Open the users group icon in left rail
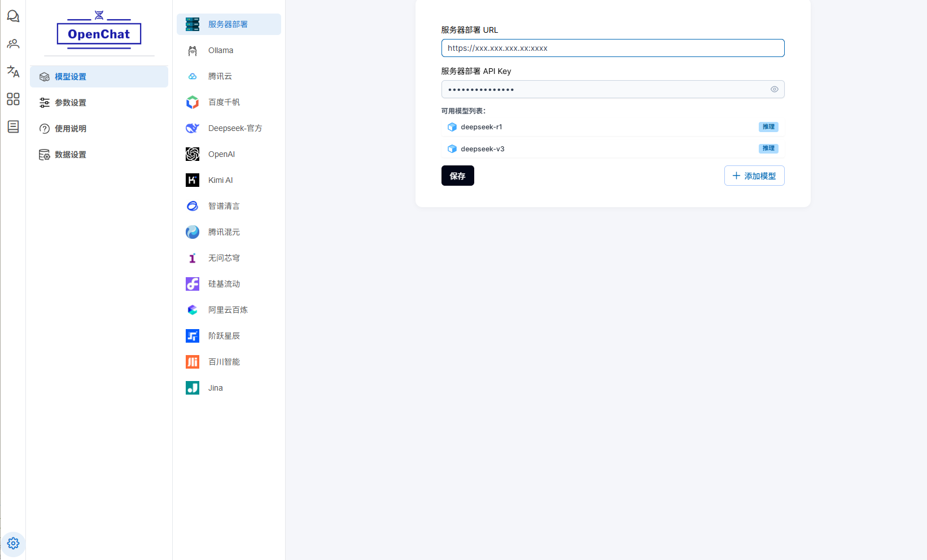Image resolution: width=927 pixels, height=560 pixels. coord(13,43)
